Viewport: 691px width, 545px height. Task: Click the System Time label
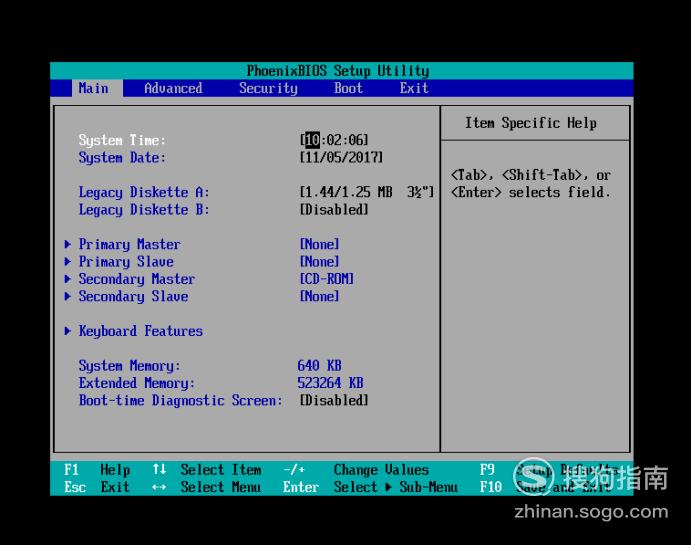click(x=122, y=141)
